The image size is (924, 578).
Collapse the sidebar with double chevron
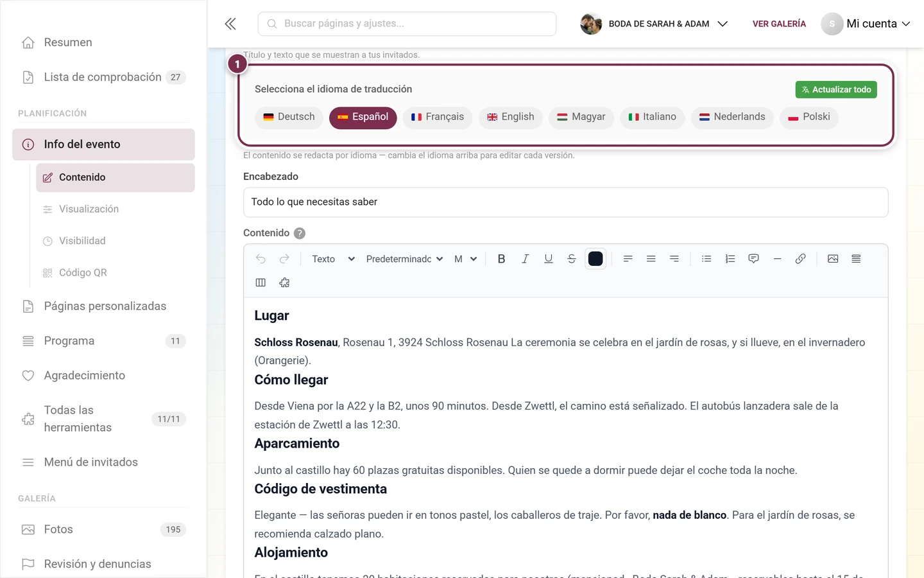point(230,24)
